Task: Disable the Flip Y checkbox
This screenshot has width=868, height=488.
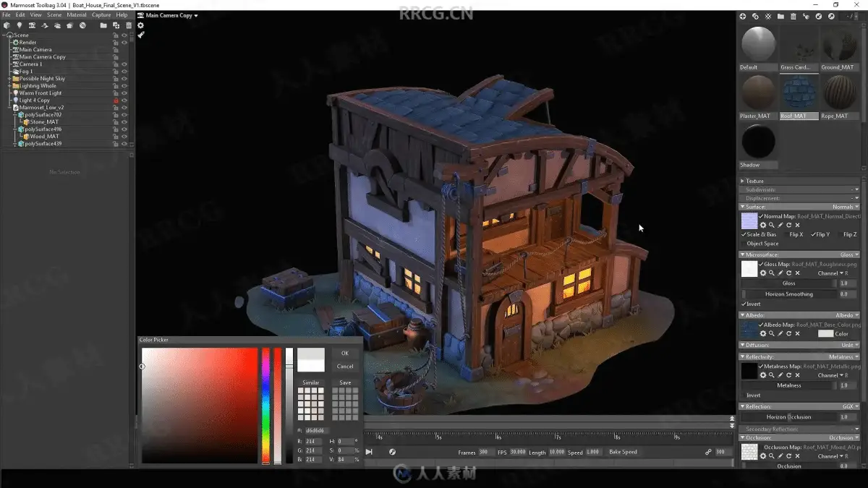Action: (x=813, y=234)
